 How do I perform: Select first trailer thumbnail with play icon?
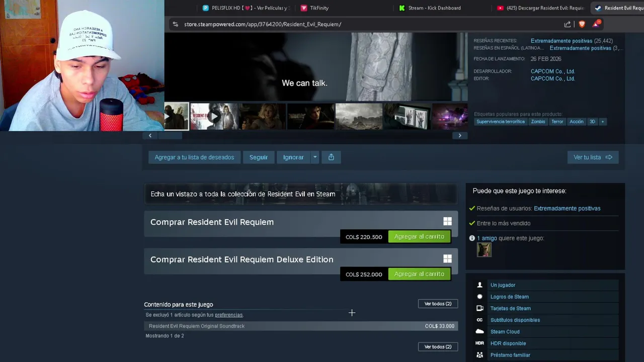(x=176, y=116)
